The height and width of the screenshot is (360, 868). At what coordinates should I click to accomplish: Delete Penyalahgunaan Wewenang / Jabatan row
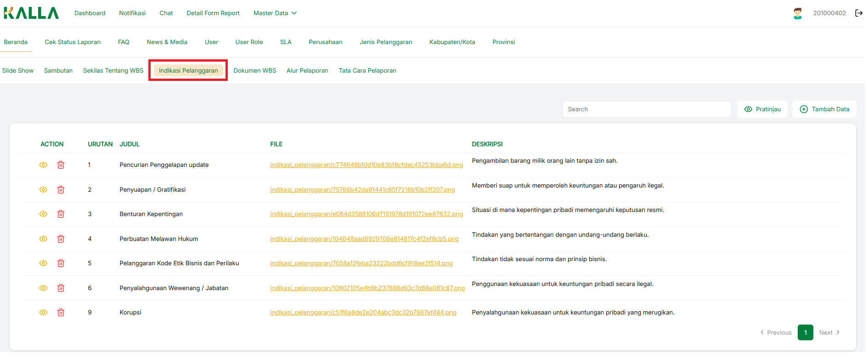pos(61,288)
